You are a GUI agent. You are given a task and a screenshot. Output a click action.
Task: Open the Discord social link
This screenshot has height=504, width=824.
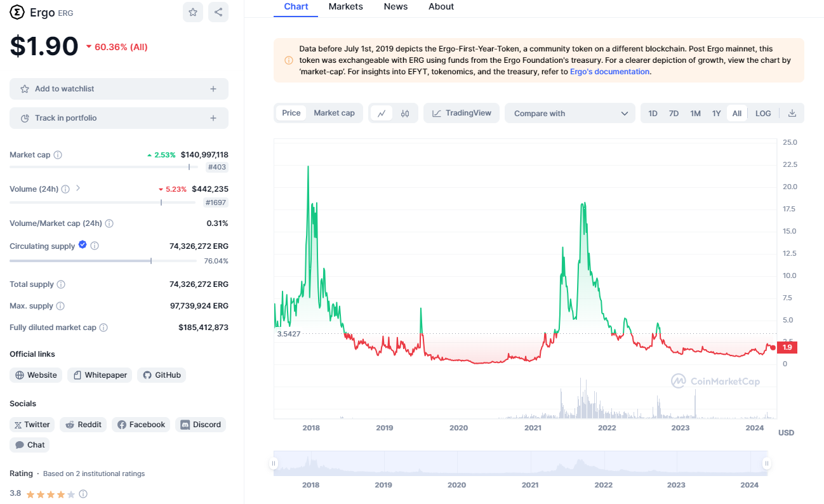point(201,425)
